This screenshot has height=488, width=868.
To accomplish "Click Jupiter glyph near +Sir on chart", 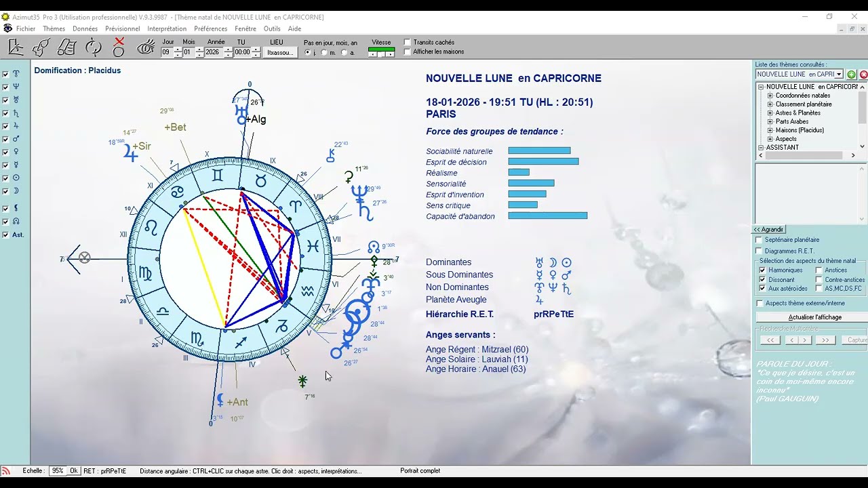I will click(130, 154).
